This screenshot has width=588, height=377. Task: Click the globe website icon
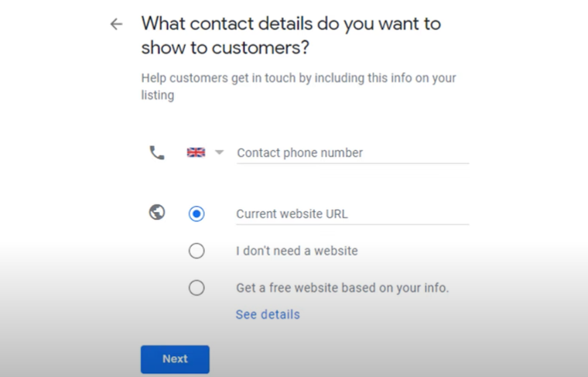coord(157,212)
